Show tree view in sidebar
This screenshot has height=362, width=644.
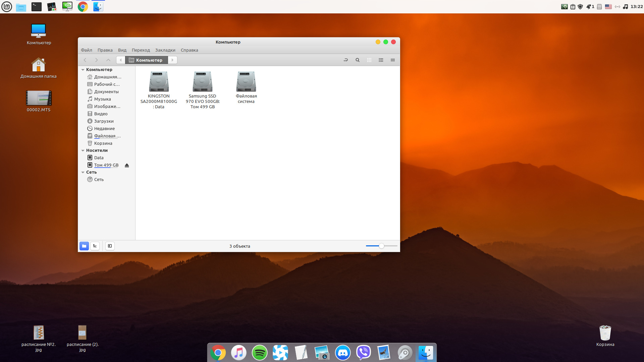[x=95, y=246]
